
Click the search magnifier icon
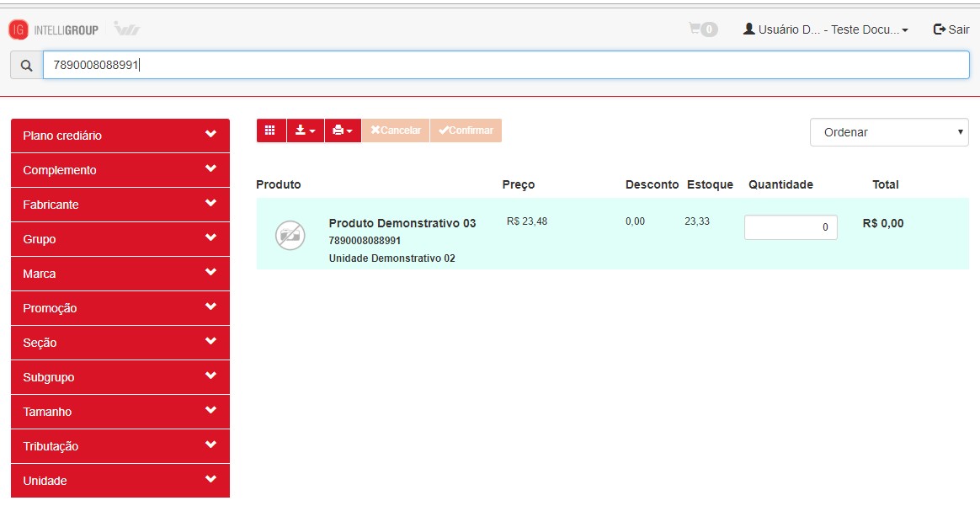26,66
